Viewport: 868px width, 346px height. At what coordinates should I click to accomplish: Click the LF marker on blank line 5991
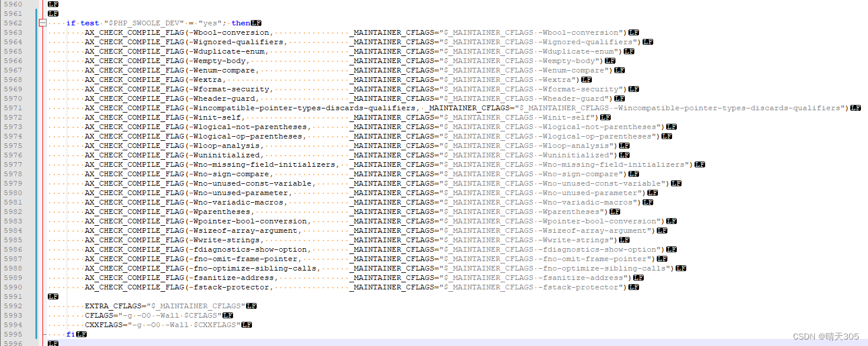(53, 296)
